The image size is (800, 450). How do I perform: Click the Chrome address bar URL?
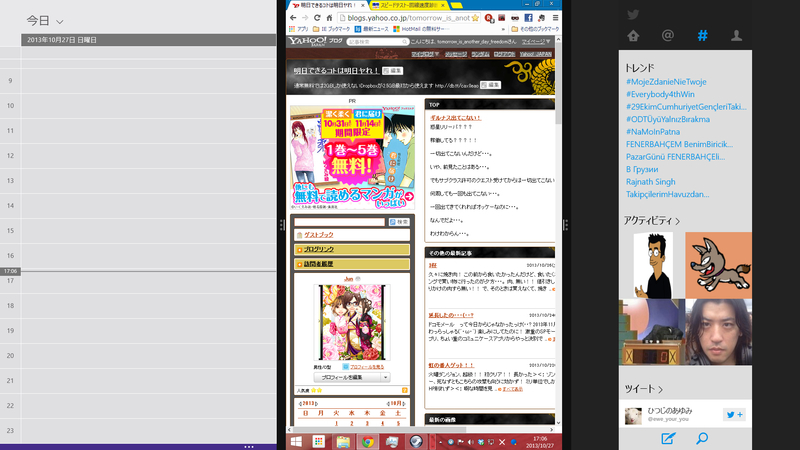[409, 18]
